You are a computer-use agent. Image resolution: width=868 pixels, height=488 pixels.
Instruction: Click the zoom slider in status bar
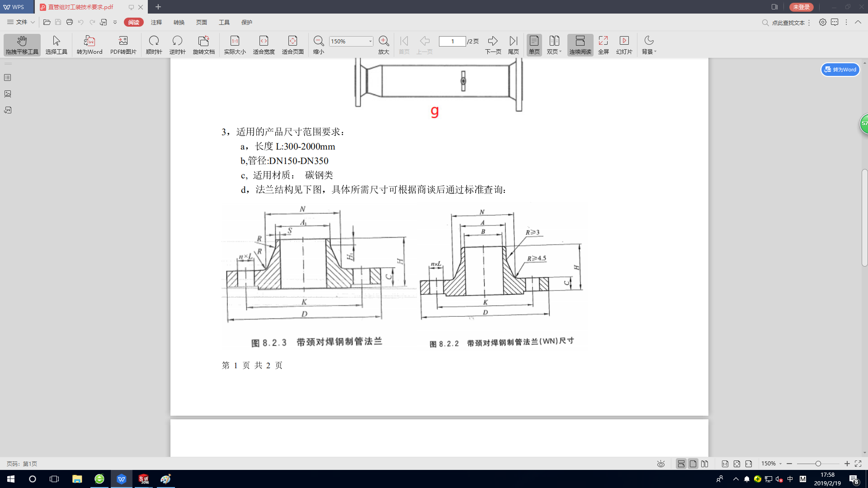click(818, 464)
